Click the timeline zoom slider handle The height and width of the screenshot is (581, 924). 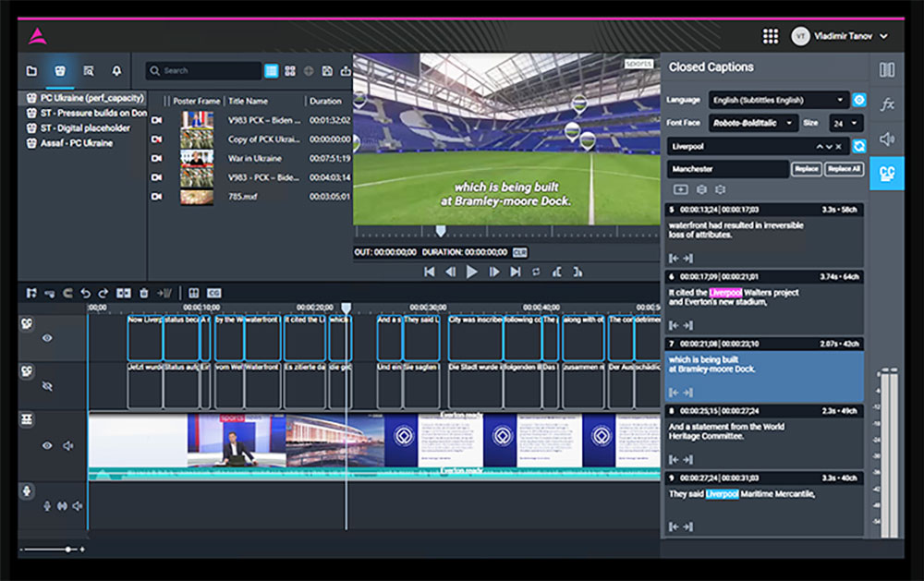pos(67,550)
